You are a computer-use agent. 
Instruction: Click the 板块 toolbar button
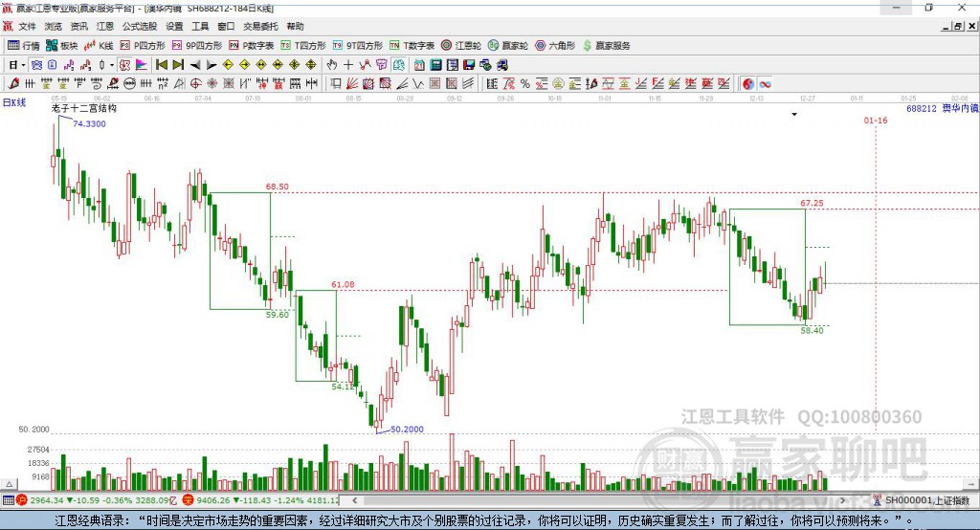[62, 46]
